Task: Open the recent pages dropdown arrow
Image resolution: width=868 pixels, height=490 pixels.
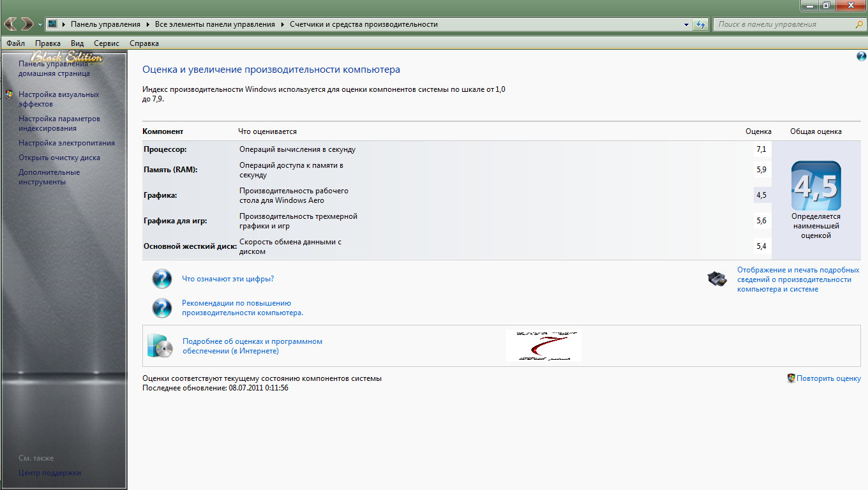Action: (40, 25)
